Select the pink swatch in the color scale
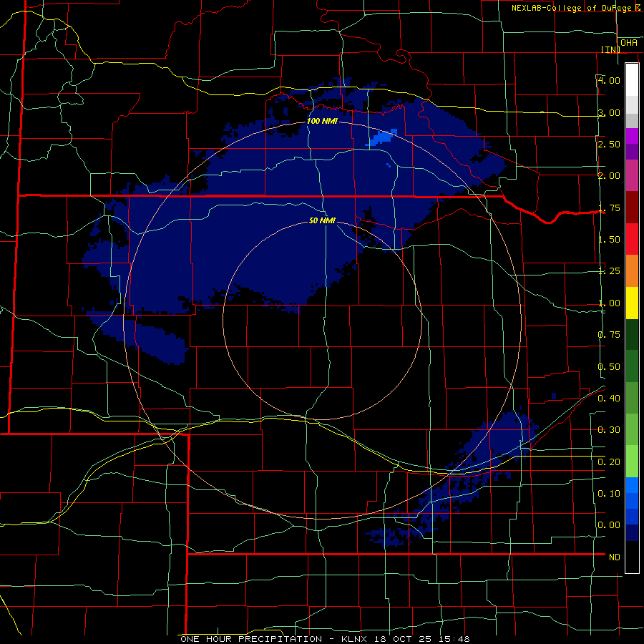 632,176
